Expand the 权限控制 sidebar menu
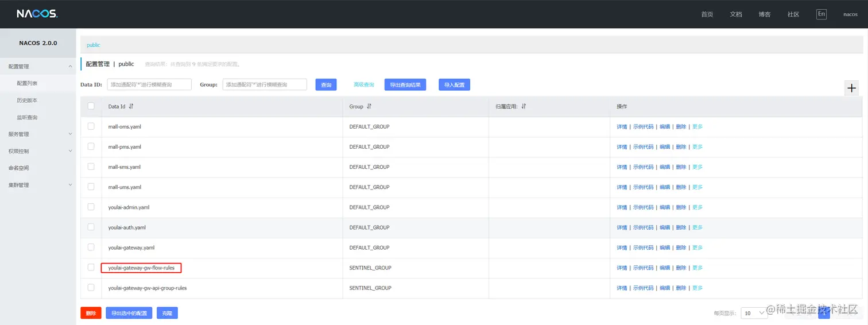This screenshot has height=325, width=868. pos(38,151)
